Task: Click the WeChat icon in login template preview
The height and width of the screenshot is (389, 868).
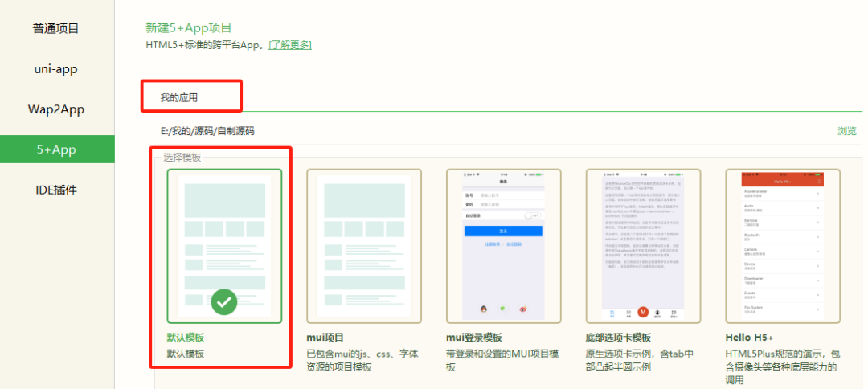Action: click(503, 308)
